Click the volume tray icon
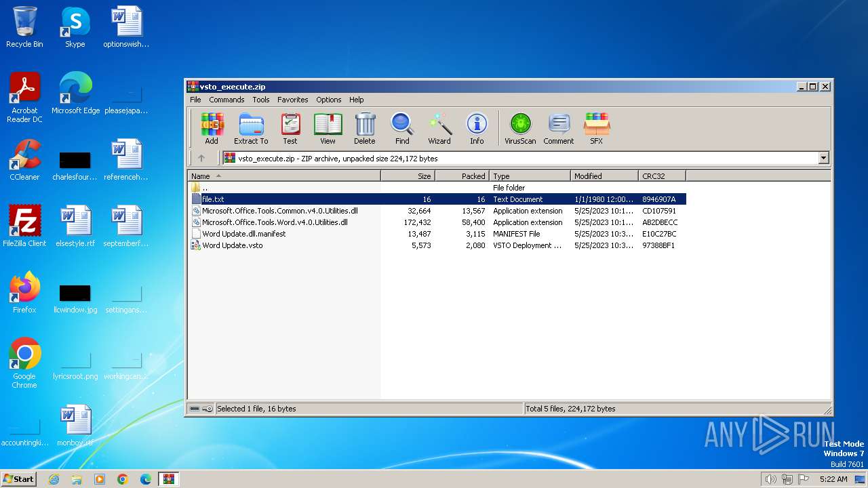Screen dimensions: 868x488 (x=771, y=479)
